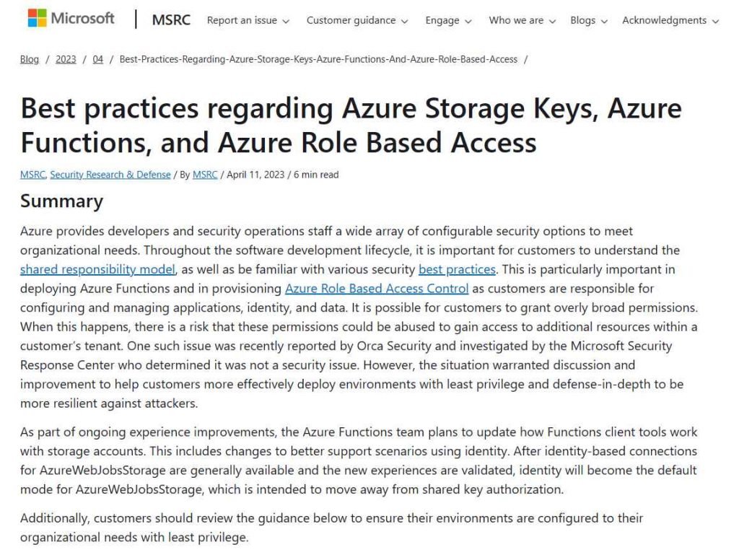Follow the best practices link
Viewport: 739px width, 560px height.
point(457,269)
